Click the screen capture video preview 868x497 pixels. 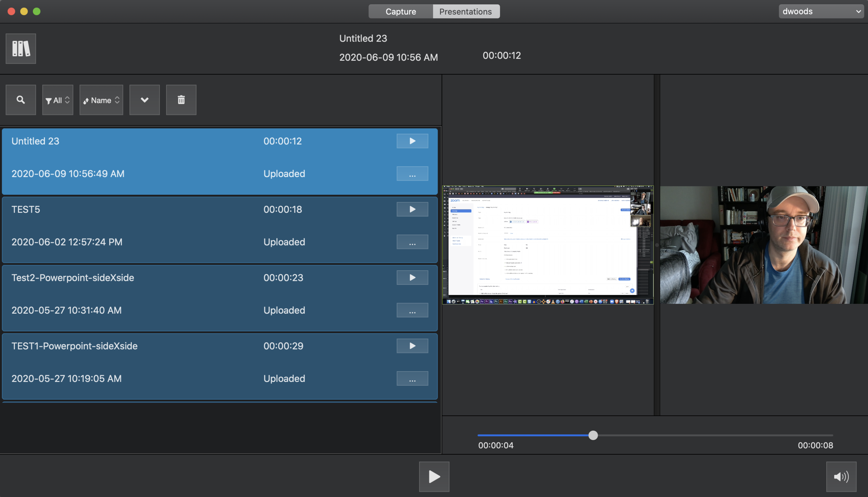point(547,245)
